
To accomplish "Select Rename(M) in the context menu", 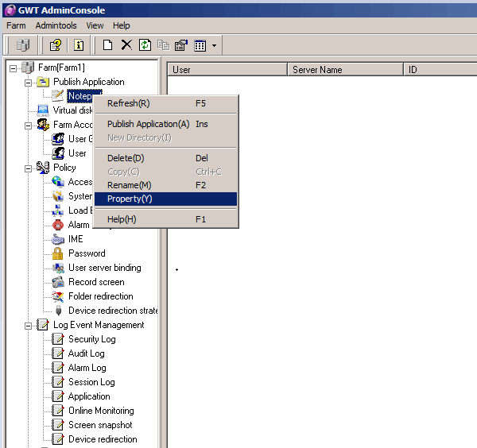I will tap(129, 185).
